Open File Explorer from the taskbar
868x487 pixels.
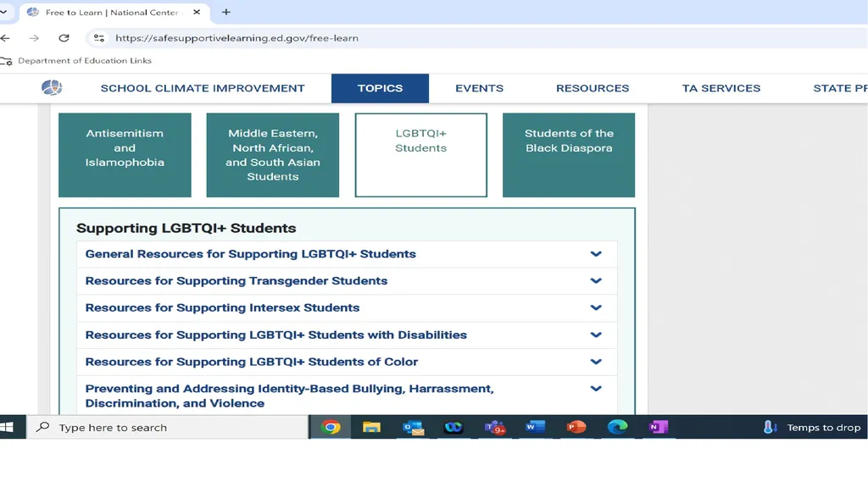371,427
